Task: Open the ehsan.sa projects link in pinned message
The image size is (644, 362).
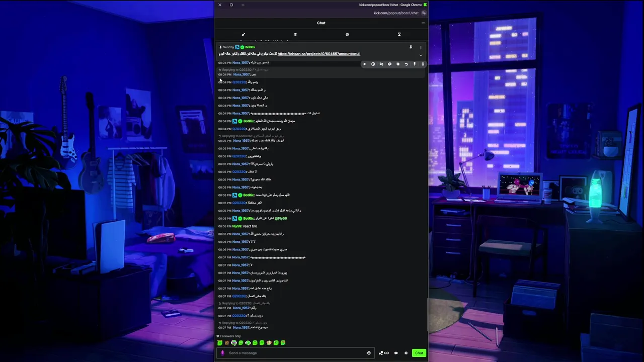Action: click(319, 54)
